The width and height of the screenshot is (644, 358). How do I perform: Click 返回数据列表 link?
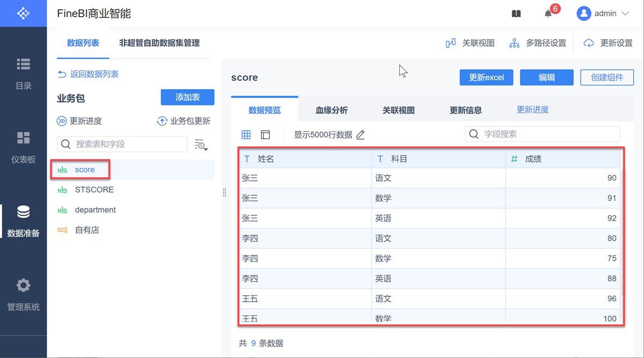[88, 74]
